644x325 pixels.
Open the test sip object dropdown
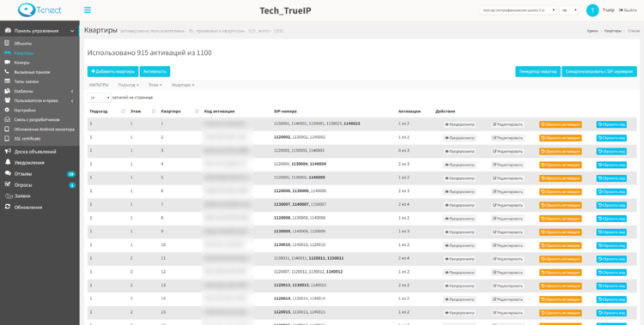coord(518,10)
